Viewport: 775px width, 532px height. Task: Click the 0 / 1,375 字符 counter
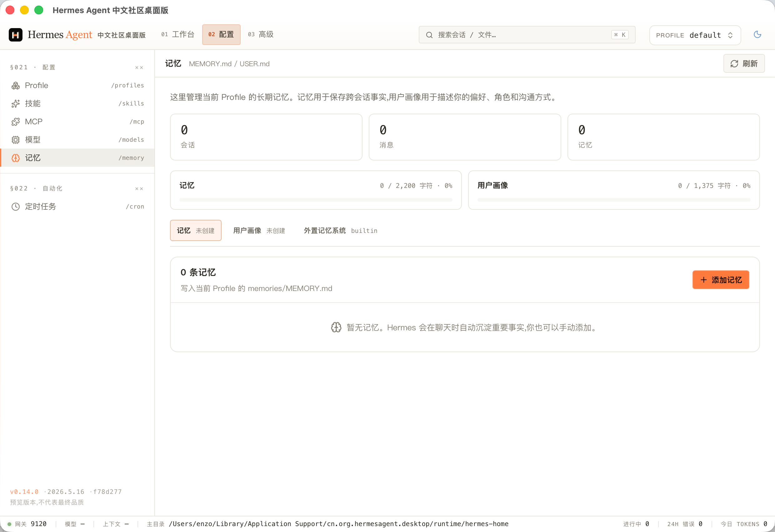(x=714, y=186)
